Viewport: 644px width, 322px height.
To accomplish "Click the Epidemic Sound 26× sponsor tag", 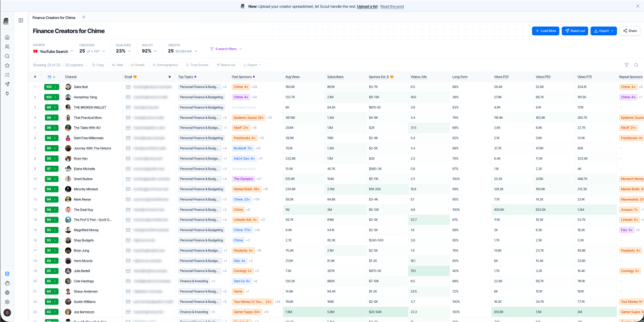I will [249, 117].
